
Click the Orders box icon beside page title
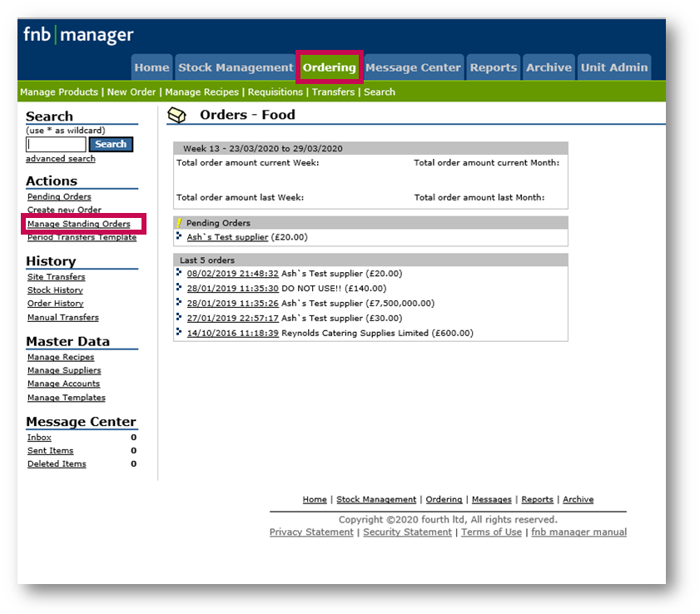[176, 116]
